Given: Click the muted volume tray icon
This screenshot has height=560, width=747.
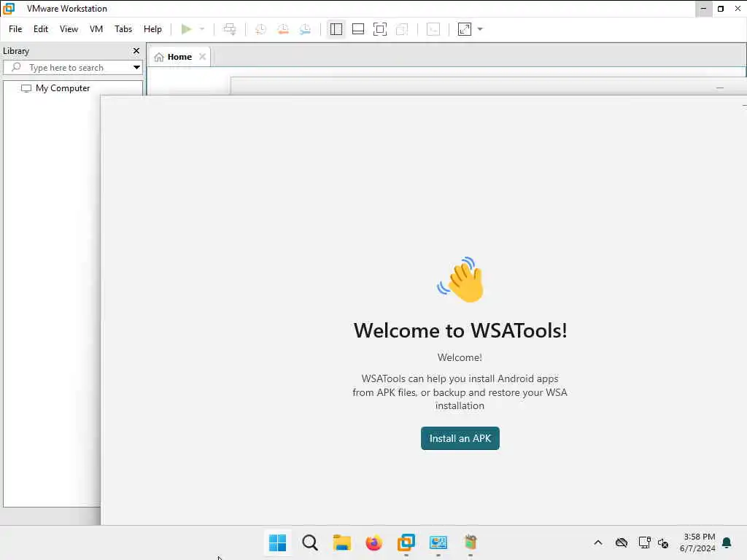Looking at the screenshot, I should (x=663, y=542).
